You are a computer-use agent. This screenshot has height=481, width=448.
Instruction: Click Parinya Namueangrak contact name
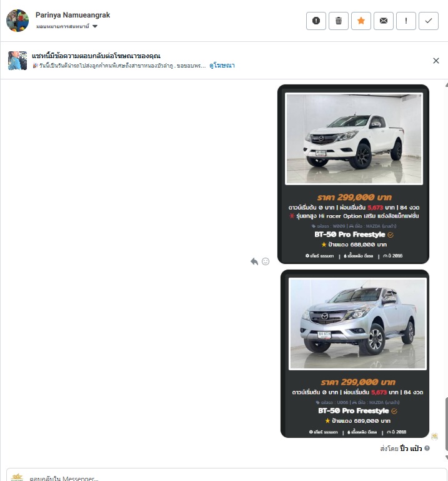[x=72, y=15]
